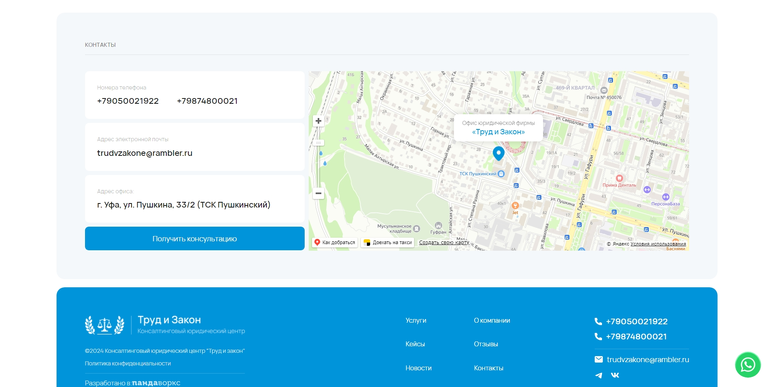This screenshot has height=387, width=770.
Task: Click the Труд и Закон footer logo
Action: (x=165, y=325)
